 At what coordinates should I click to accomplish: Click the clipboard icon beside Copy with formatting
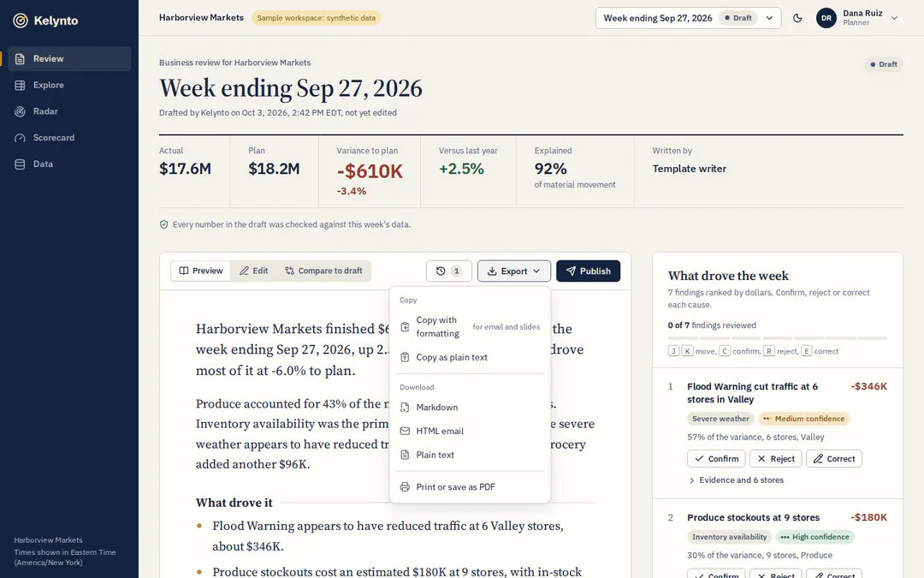coord(405,327)
